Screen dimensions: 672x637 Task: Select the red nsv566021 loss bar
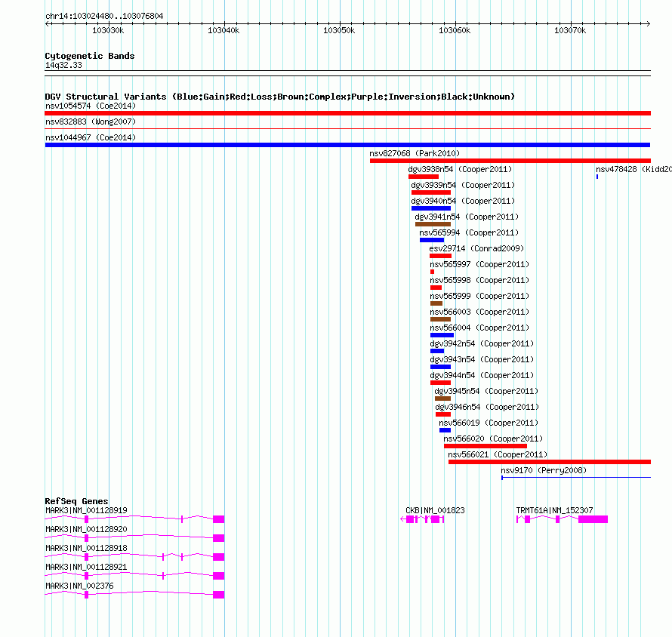[x=550, y=462]
